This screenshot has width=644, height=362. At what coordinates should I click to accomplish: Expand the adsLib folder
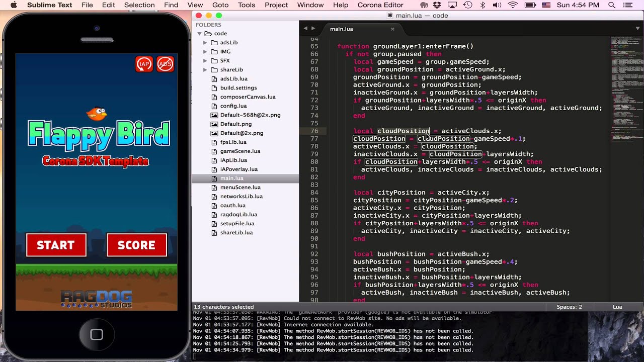click(205, 43)
